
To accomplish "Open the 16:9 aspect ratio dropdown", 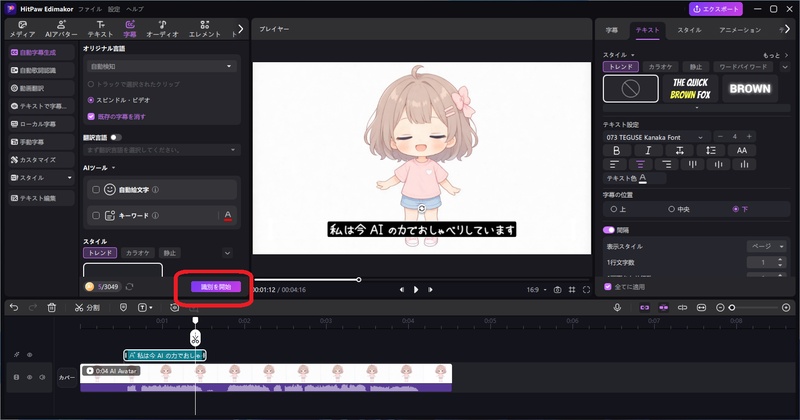I will tap(536, 289).
